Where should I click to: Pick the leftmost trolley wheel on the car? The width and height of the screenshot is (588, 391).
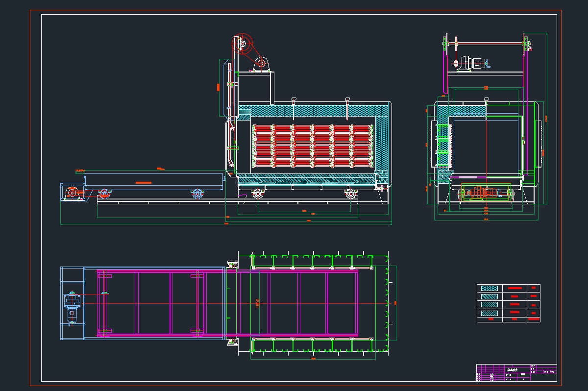pos(104,194)
